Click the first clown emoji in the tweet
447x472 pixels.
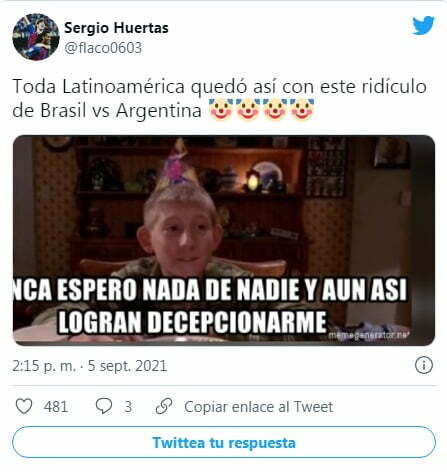click(x=221, y=109)
